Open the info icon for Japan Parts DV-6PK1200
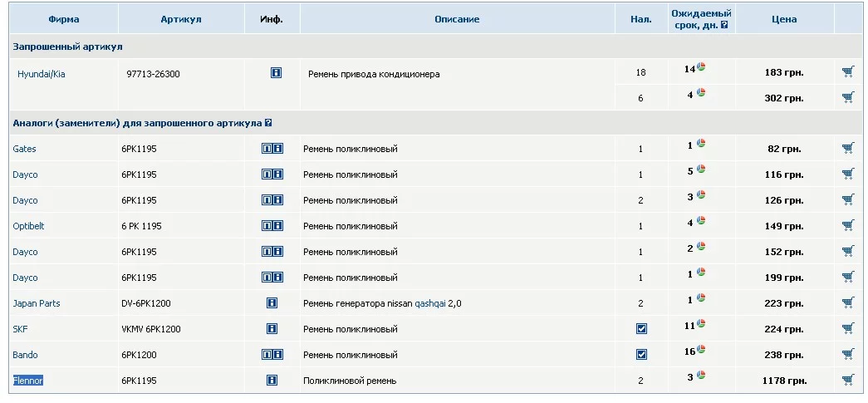This screenshot has width=868, height=403. coord(272,302)
